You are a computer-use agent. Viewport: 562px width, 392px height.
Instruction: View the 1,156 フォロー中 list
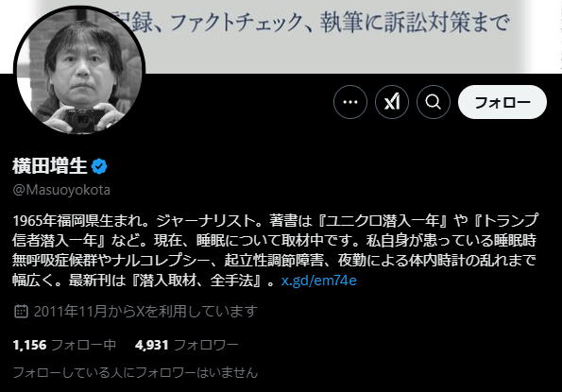click(64, 345)
